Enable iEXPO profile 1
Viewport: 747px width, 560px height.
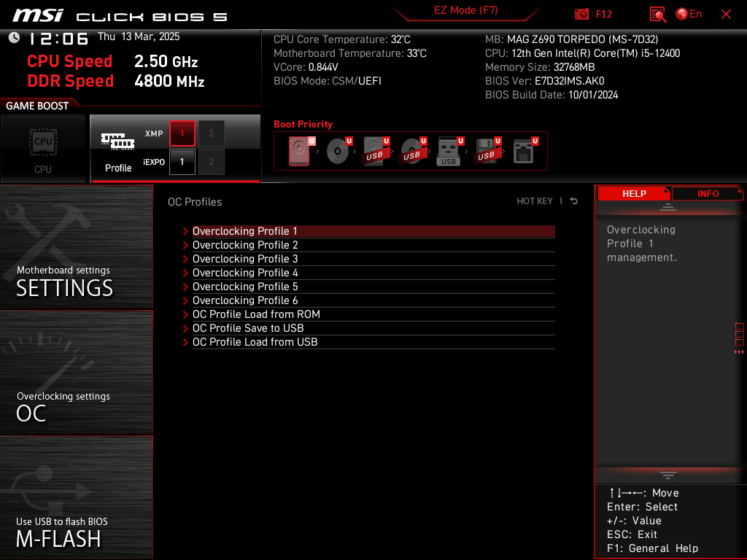182,162
